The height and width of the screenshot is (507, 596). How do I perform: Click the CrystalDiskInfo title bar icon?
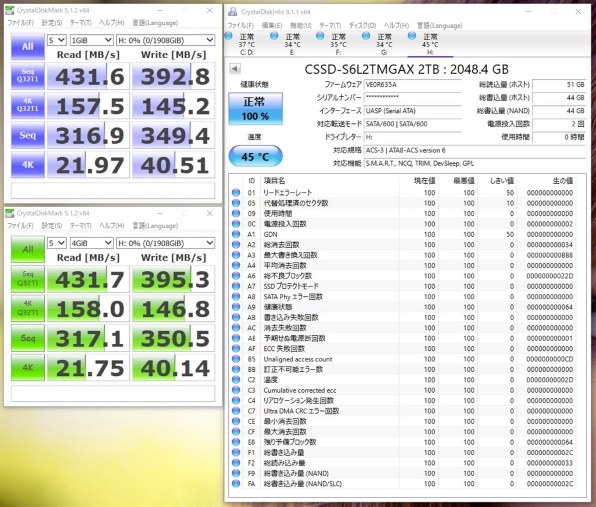pyautogui.click(x=232, y=12)
